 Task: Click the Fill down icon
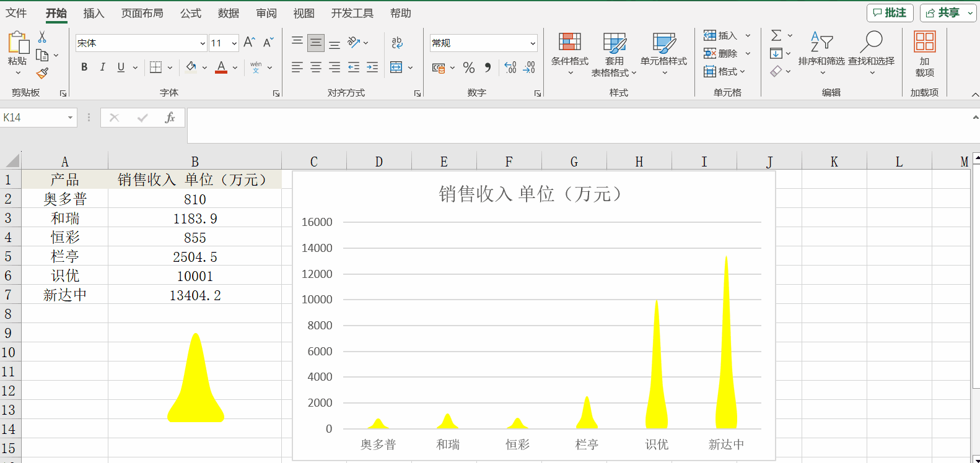pyautogui.click(x=776, y=53)
